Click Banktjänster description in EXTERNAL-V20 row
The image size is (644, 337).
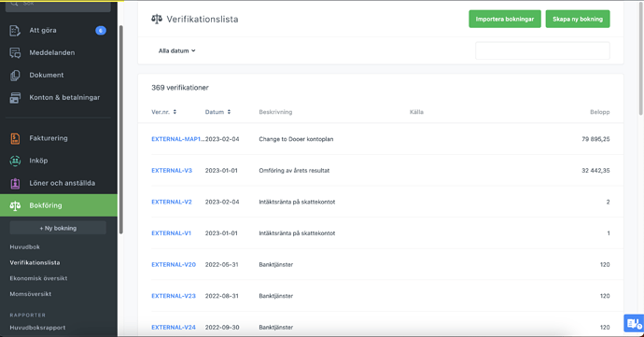click(x=276, y=265)
